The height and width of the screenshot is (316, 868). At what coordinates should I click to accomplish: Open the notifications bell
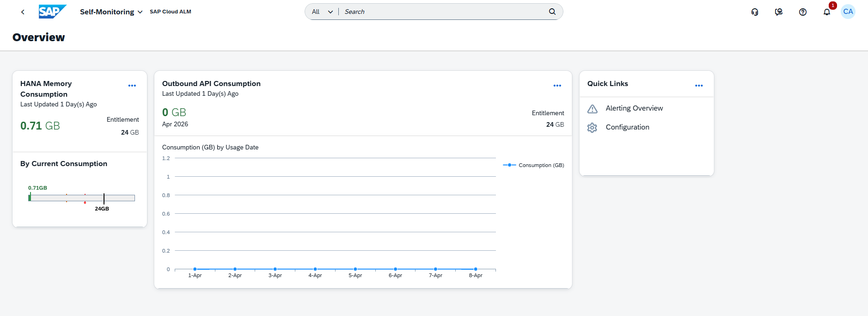pyautogui.click(x=827, y=12)
